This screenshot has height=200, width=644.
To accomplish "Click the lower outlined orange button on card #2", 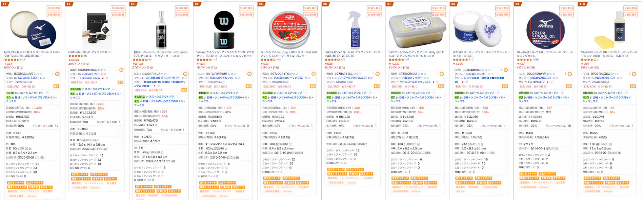I will click(118, 15).
